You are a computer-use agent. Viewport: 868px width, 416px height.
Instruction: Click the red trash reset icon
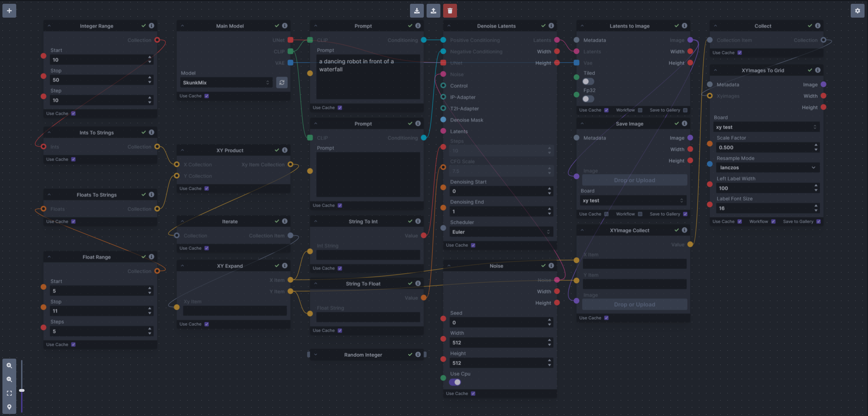450,11
